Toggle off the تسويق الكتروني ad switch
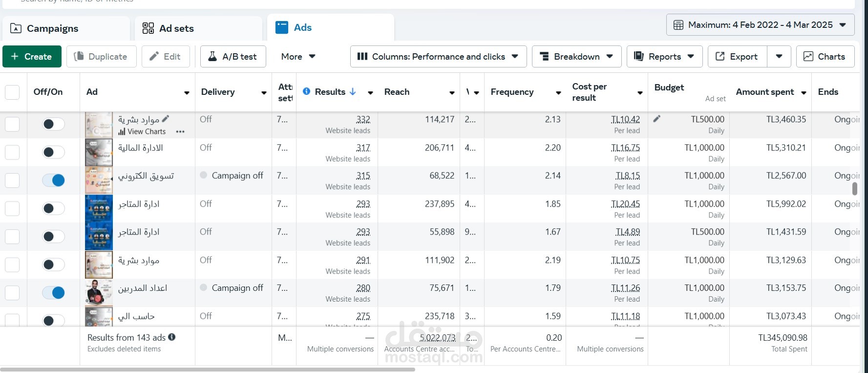This screenshot has height=373, width=868. (54, 180)
